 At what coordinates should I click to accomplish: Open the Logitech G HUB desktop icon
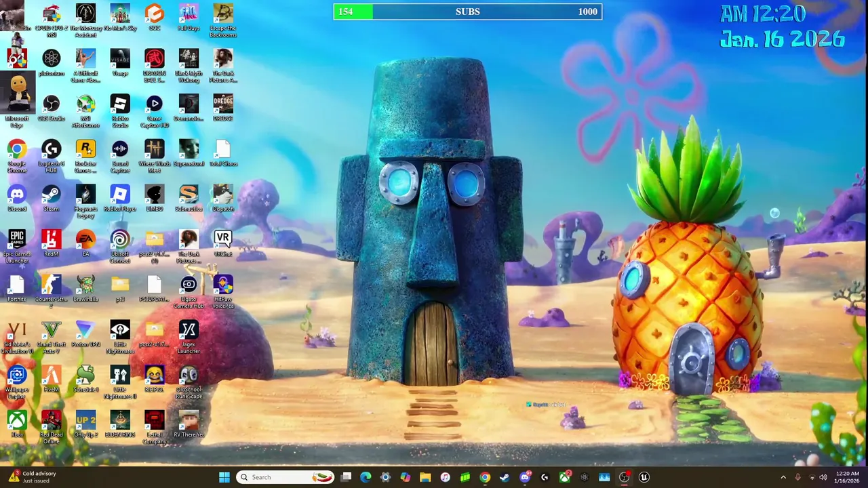point(52,157)
